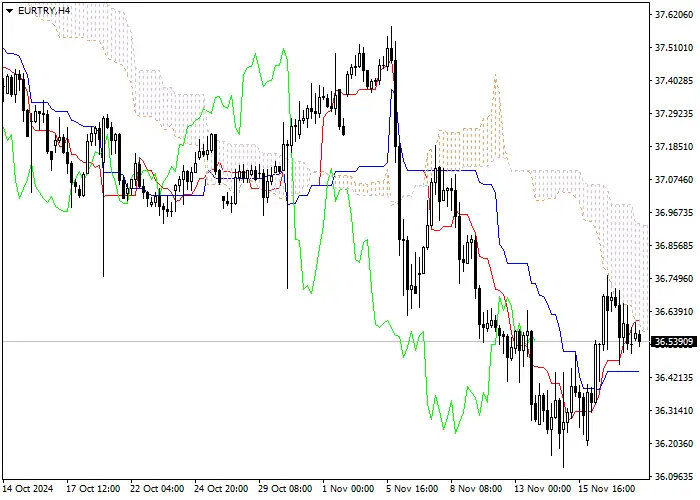
Task: Select the 14 Oct 2024 date label
Action: pos(28,488)
